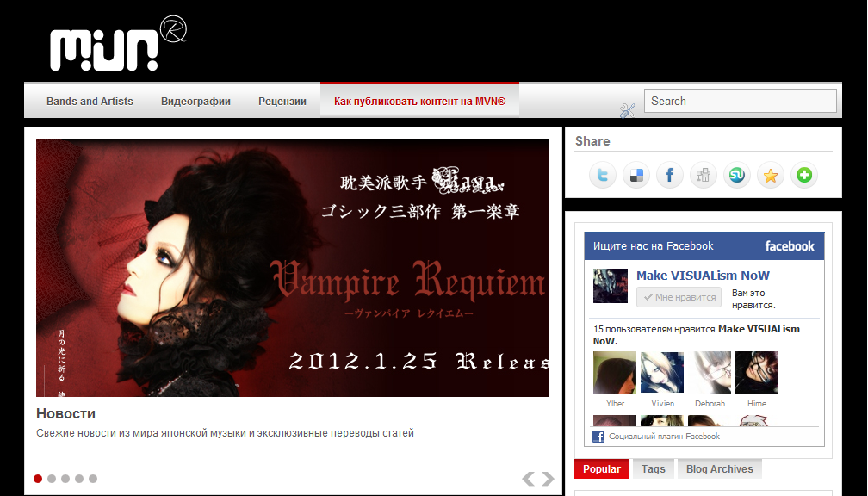Share via the Digg icon
Viewport: 868px width, 496px height.
[704, 175]
